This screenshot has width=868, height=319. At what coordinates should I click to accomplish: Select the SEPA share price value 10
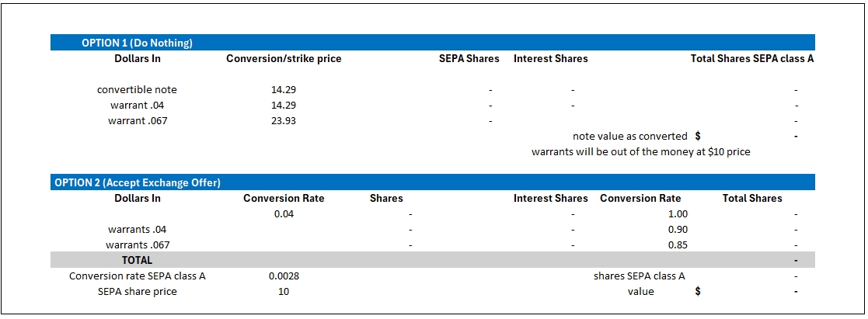click(284, 291)
